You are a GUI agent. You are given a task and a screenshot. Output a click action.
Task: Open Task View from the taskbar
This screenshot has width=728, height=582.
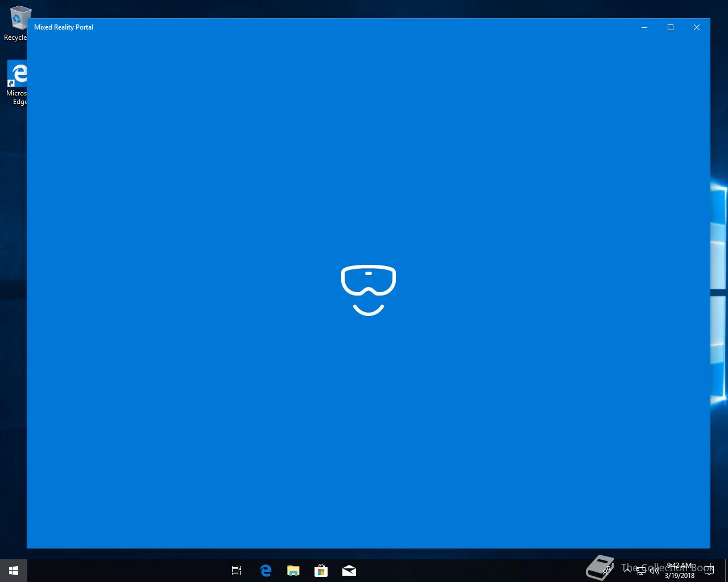237,571
